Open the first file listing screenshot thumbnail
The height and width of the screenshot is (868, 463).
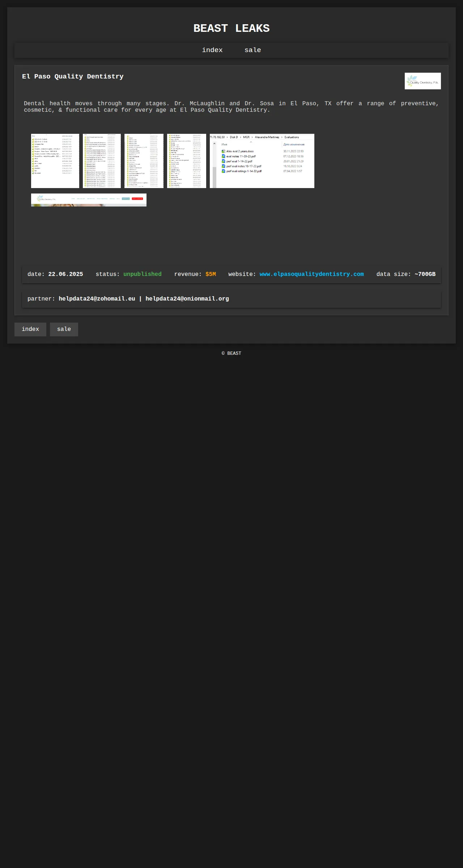(55, 161)
